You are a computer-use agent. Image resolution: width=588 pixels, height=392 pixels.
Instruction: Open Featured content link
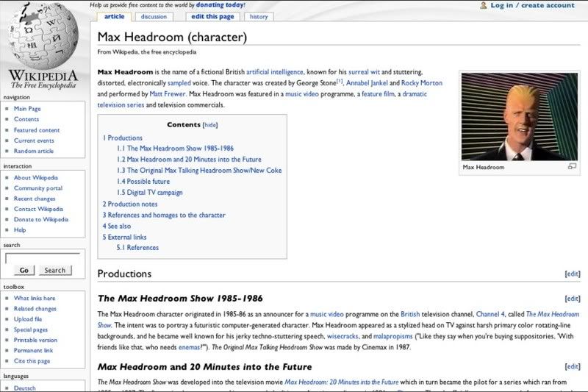37,129
